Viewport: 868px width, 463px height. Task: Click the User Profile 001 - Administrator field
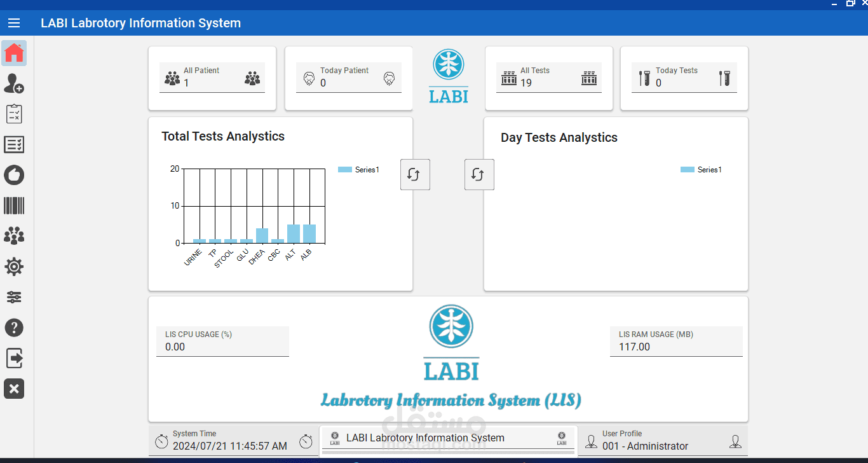coord(663,441)
